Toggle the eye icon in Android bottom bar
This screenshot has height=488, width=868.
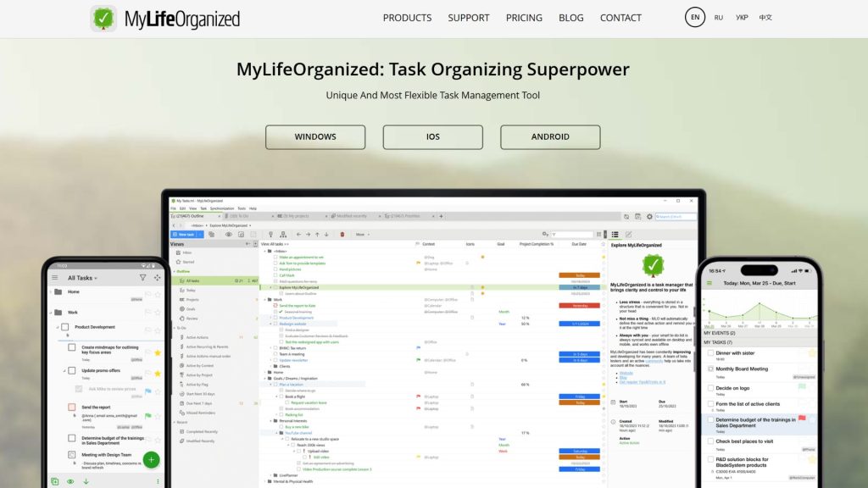(x=70, y=481)
